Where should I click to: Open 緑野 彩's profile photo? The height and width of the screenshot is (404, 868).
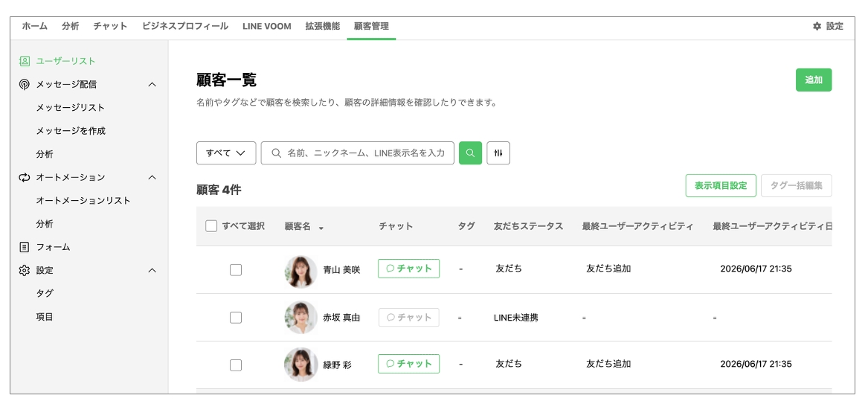tap(300, 365)
